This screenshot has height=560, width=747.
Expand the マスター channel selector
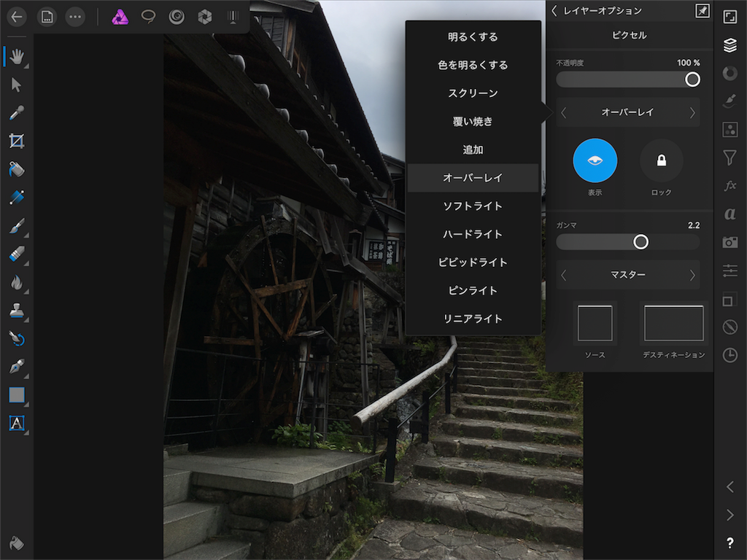click(627, 275)
